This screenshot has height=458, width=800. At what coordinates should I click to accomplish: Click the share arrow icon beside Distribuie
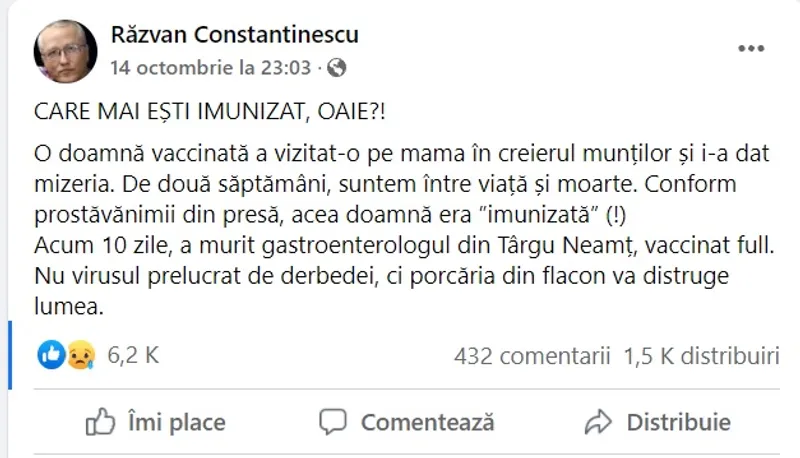pyautogui.click(x=598, y=422)
